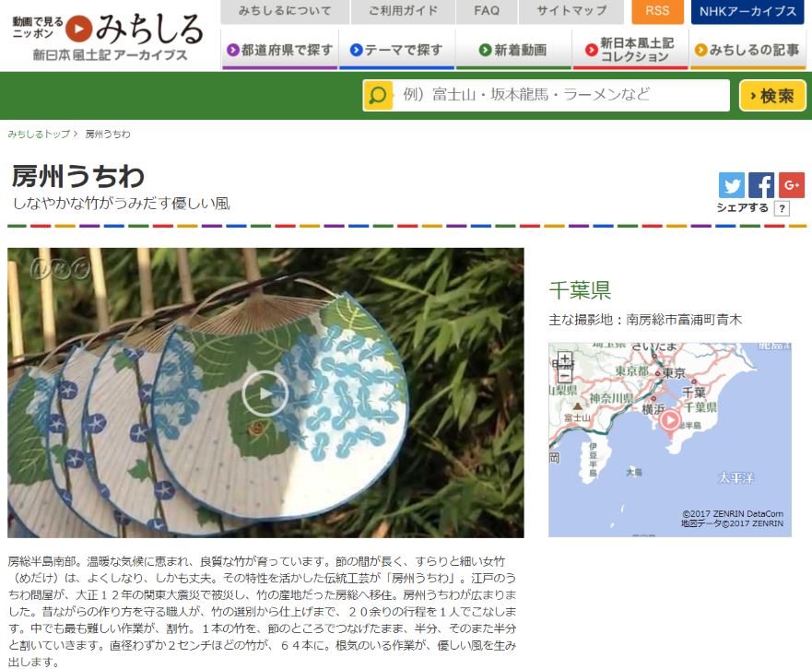Click the yellow 検索 button
Viewport: 812px width, 669px height.
(x=772, y=96)
